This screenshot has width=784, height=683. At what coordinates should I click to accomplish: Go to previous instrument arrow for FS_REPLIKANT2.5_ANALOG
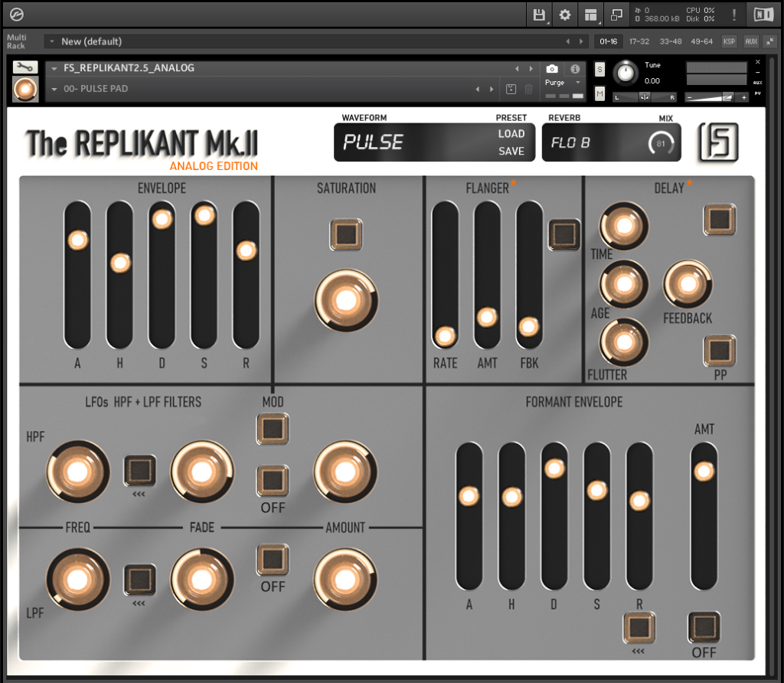pos(517,68)
